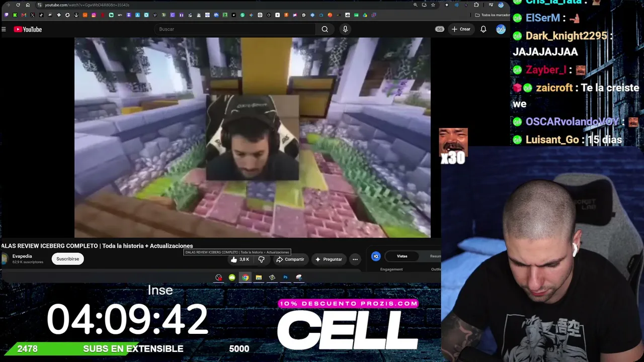Go to the YouTube home logo
Screen dimensions: 644x362
28,29
